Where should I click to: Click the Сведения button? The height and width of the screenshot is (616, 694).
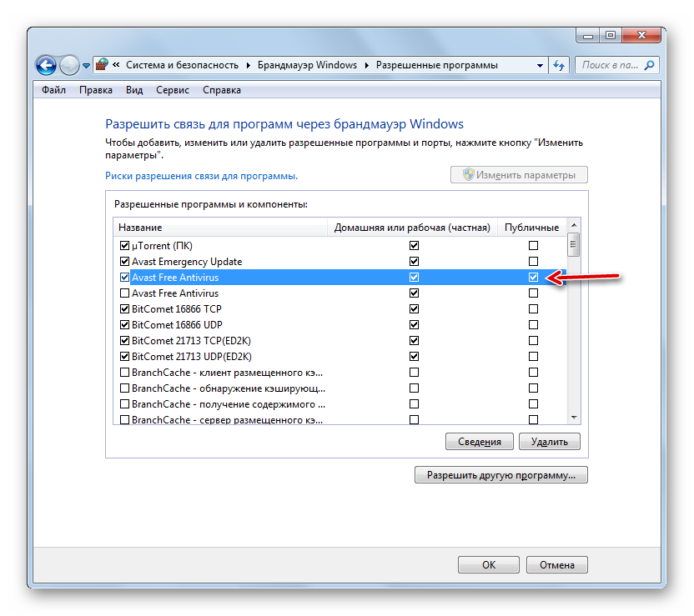pyautogui.click(x=480, y=442)
